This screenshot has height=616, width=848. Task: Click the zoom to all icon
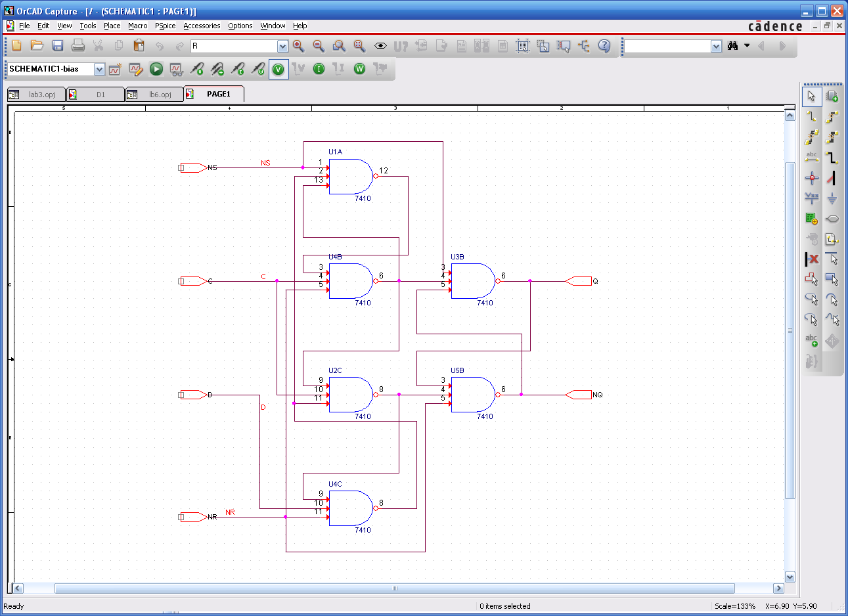(359, 45)
